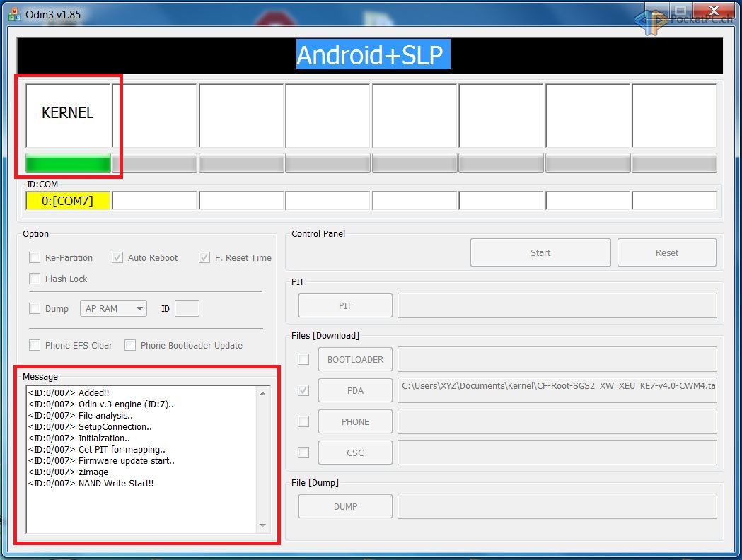This screenshot has height=560, width=742.
Task: Check the Dump option box
Action: point(35,308)
